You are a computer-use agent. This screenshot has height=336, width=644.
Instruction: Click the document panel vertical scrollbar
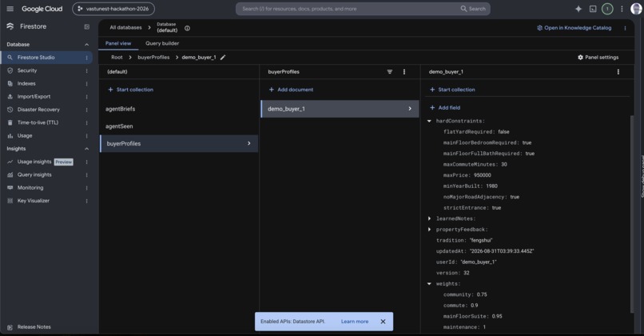[632, 214]
